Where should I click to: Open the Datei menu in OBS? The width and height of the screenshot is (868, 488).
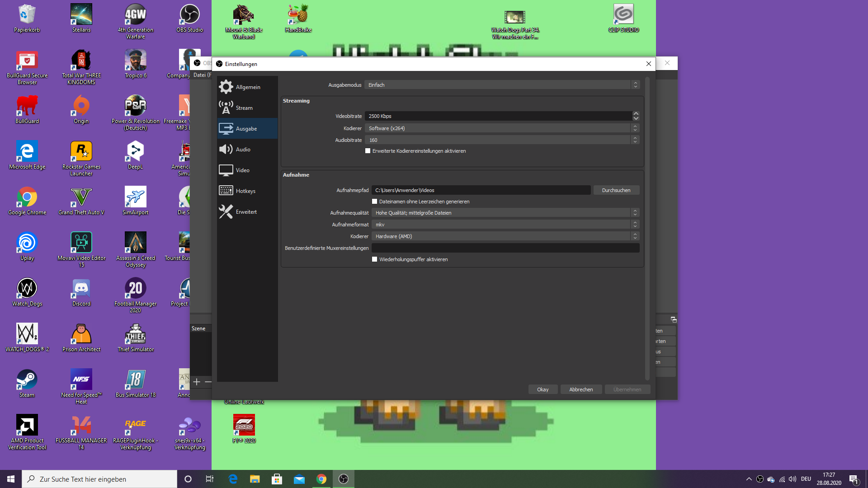(x=200, y=75)
